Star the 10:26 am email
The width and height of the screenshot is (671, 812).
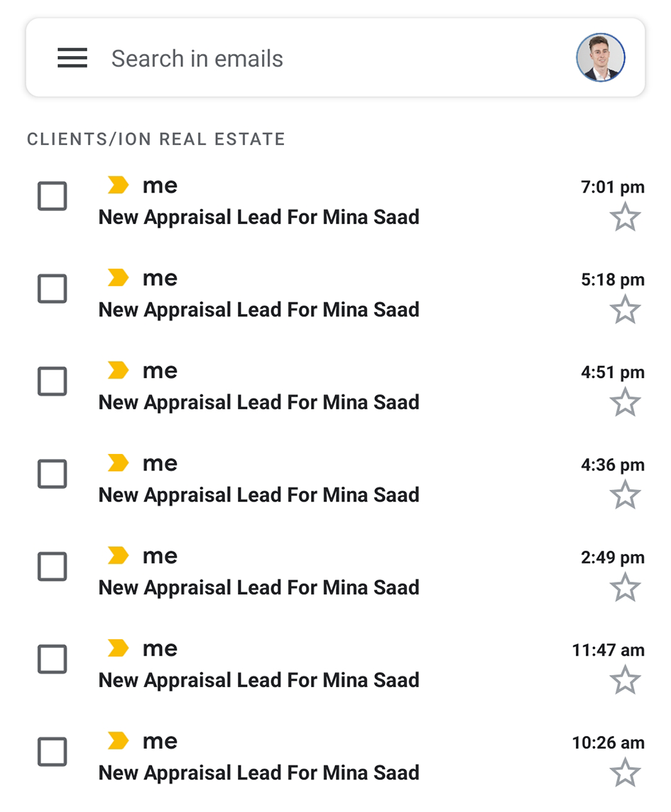pos(625,773)
